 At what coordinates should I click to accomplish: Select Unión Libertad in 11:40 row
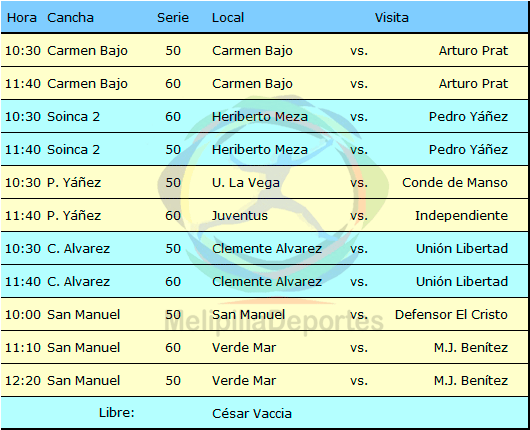(462, 282)
